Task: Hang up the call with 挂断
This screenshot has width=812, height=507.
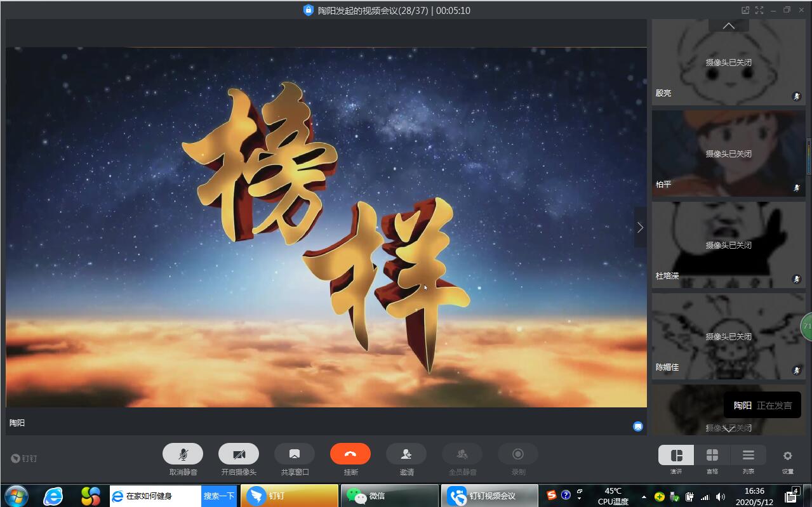Action: [x=350, y=454]
